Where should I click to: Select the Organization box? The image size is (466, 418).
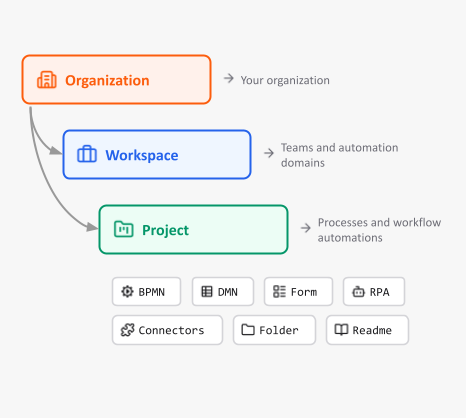pos(117,80)
